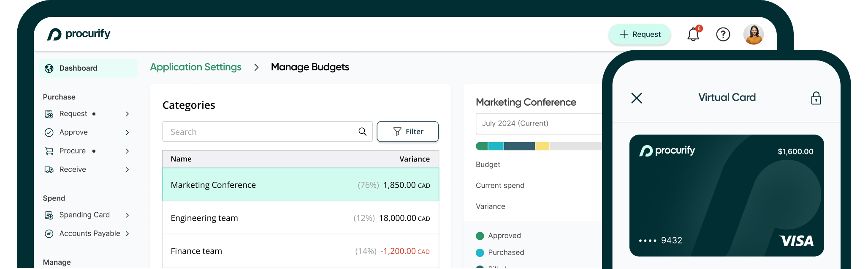The height and width of the screenshot is (269, 868).
Task: Click the dark blue budget bar segment
Action: 519,146
